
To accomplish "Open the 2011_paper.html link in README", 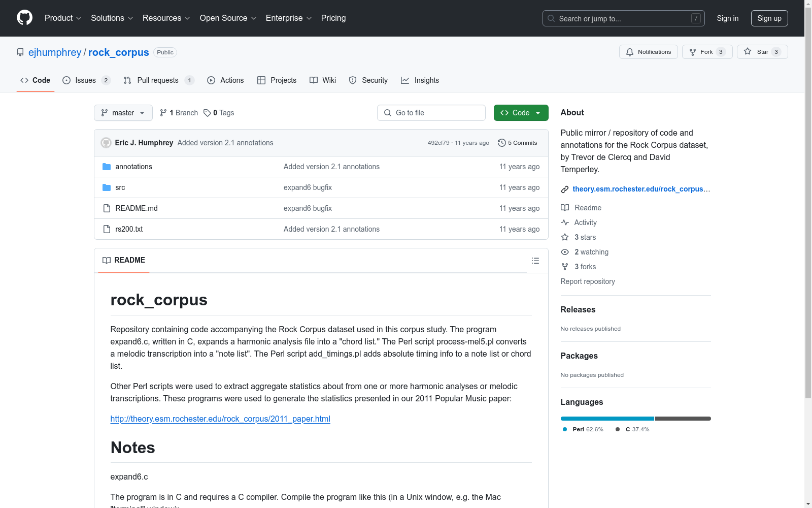I will pyautogui.click(x=220, y=419).
